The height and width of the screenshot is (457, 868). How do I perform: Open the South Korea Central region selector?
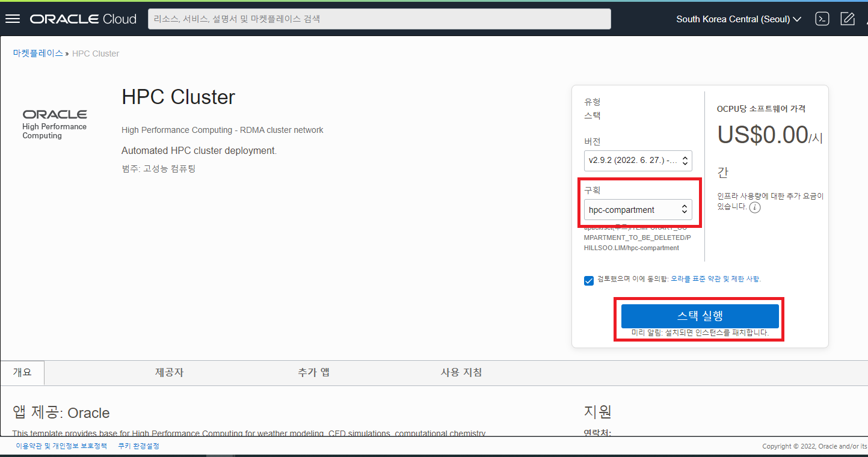tap(739, 19)
